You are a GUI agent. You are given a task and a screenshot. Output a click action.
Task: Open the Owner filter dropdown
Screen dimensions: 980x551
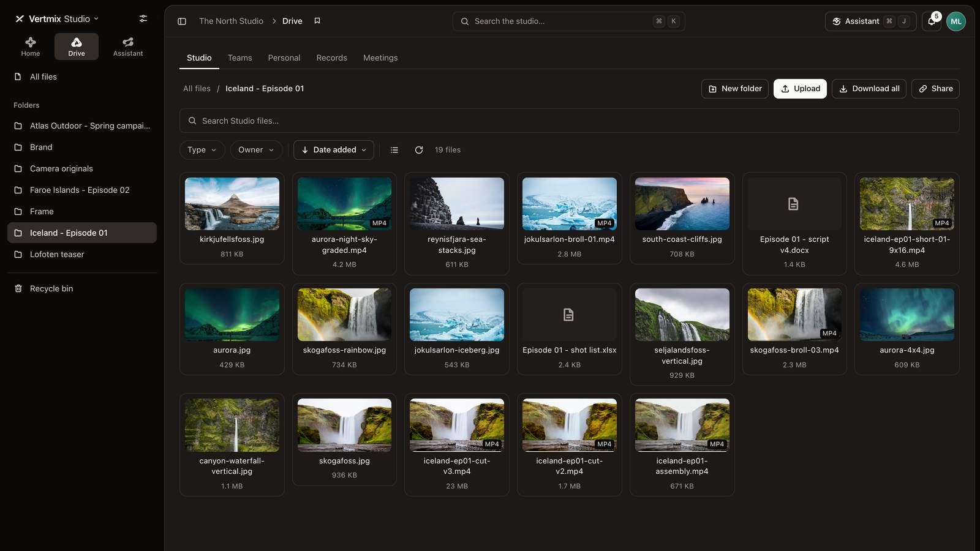(256, 150)
